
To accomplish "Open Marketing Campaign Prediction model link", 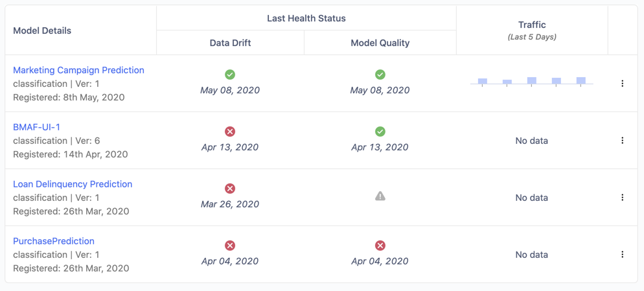I will pyautogui.click(x=78, y=70).
